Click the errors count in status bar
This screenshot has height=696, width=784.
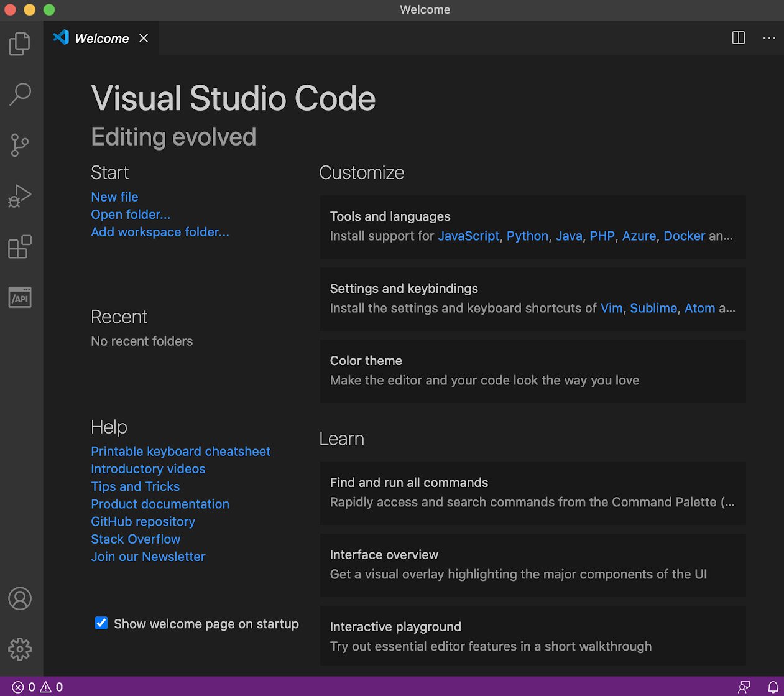click(24, 687)
